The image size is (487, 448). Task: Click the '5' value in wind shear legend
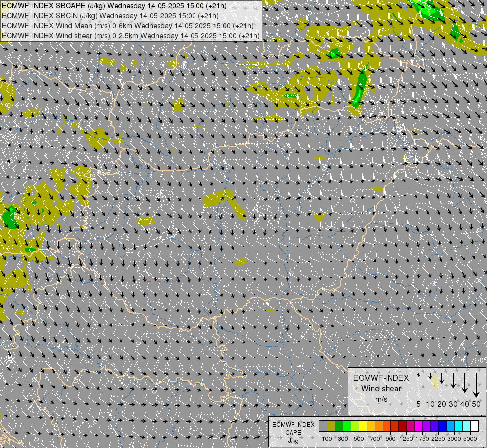(x=419, y=404)
